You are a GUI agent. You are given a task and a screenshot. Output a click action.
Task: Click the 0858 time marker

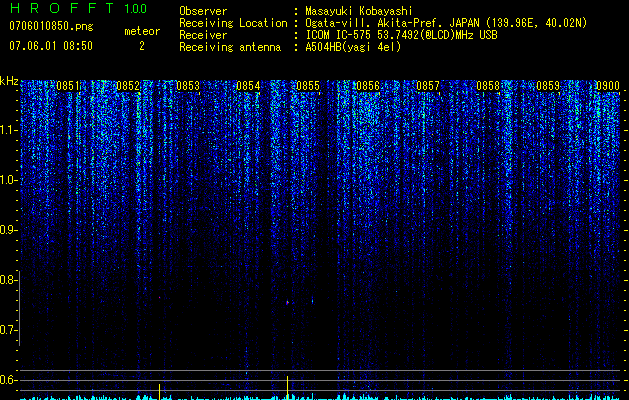click(488, 86)
